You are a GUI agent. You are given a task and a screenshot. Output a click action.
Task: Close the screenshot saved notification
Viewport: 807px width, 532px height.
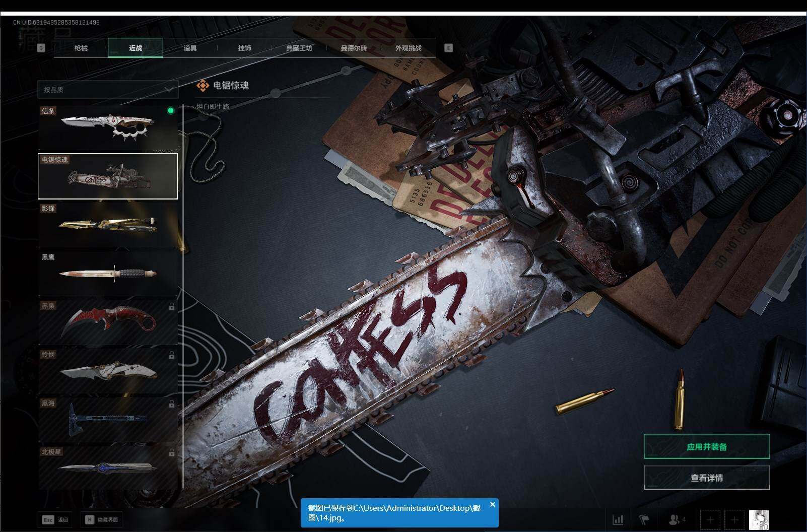click(493, 504)
